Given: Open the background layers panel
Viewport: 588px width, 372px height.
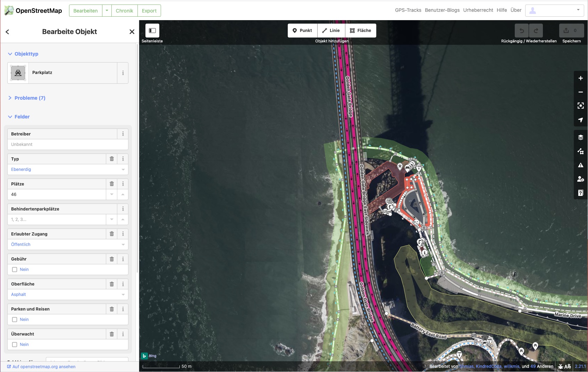Looking at the screenshot, I should [x=581, y=138].
